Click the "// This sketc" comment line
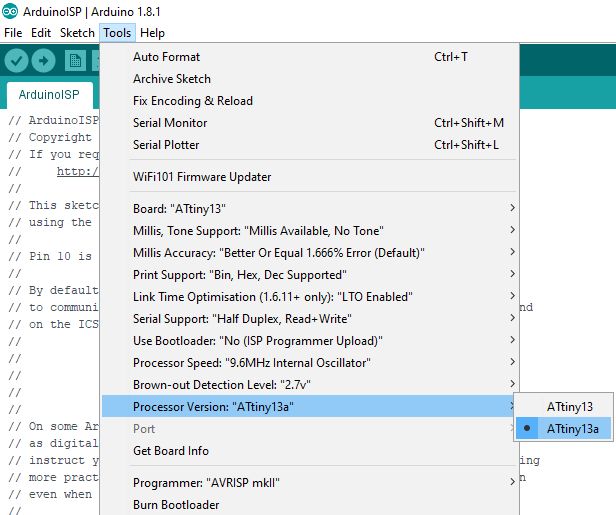The height and width of the screenshot is (515, 616). click(x=53, y=205)
